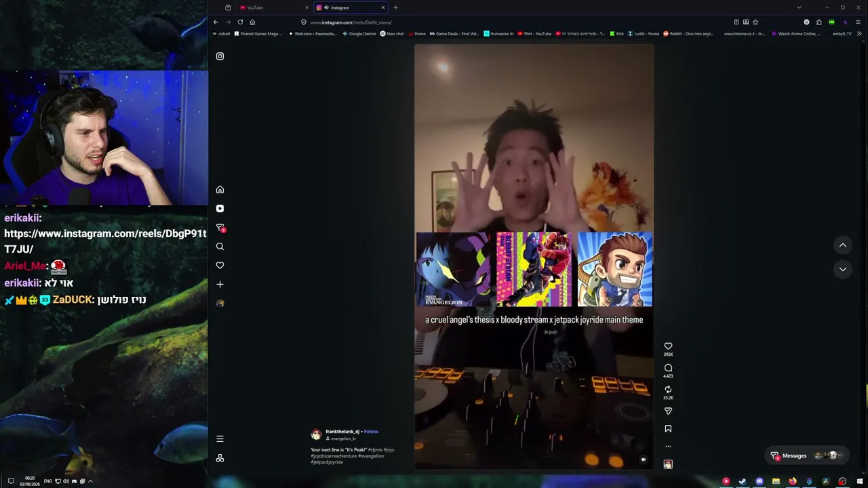This screenshot has height=488, width=868.
Task: Close the Instagram browser tab
Action: pyautogui.click(x=383, y=7)
